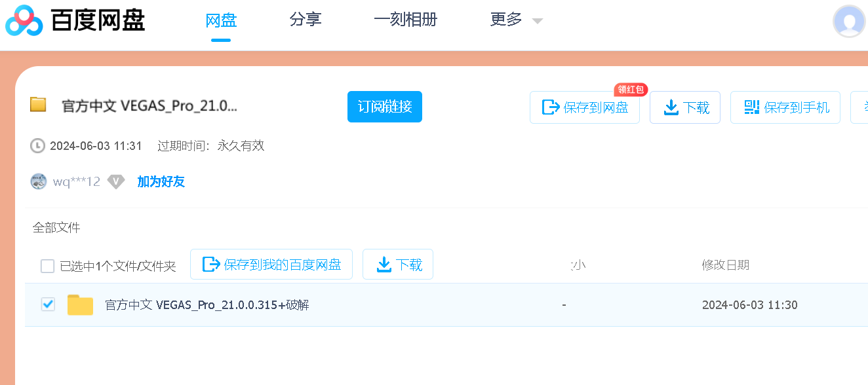The image size is (868, 385).
Task: Click the sharer name wq***12
Action: pos(77,181)
